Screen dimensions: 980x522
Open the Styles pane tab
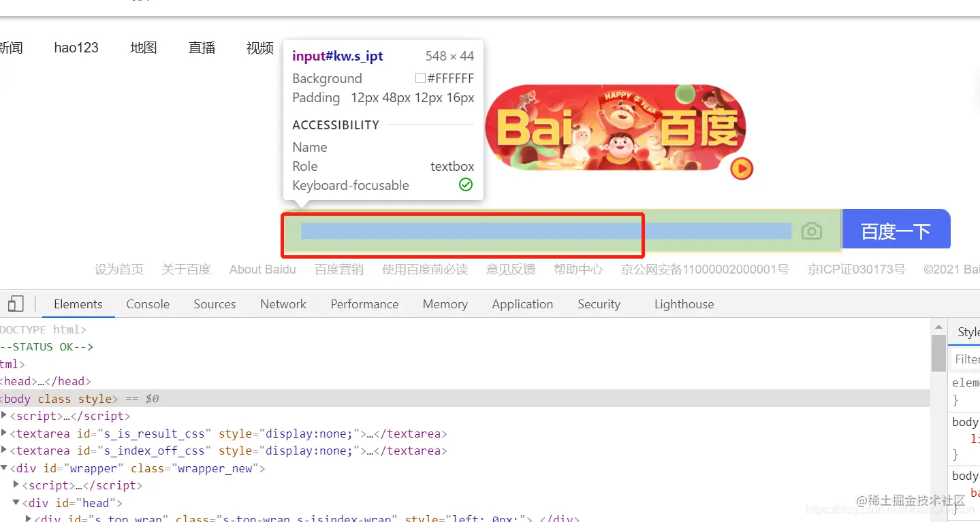(968, 332)
